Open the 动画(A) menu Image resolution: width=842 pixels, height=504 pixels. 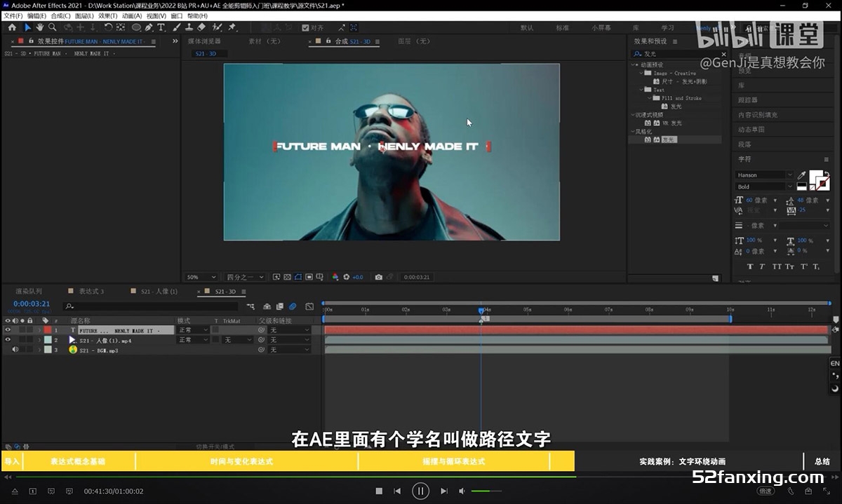point(132,15)
